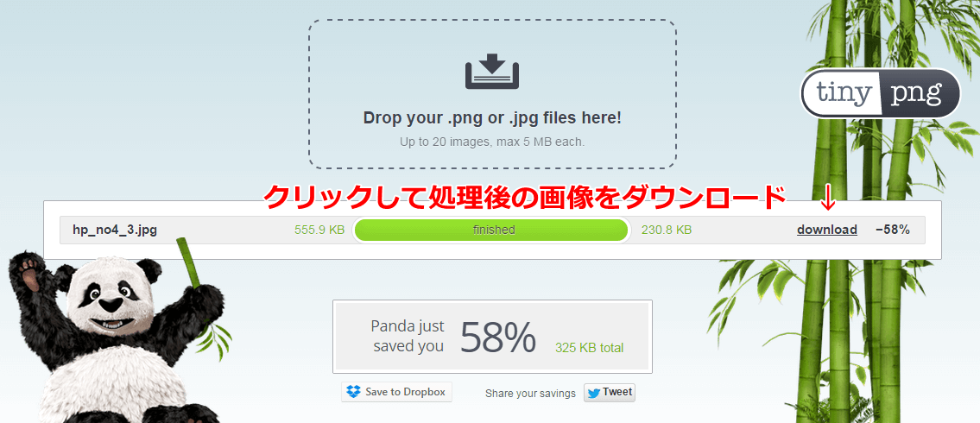Screen dimensions: 980x423
Task: Click the Dropbox logo icon
Action: pyautogui.click(x=354, y=393)
